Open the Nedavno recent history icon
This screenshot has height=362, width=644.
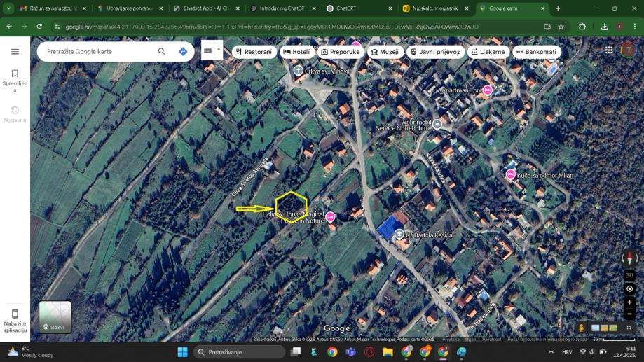[x=15, y=111]
